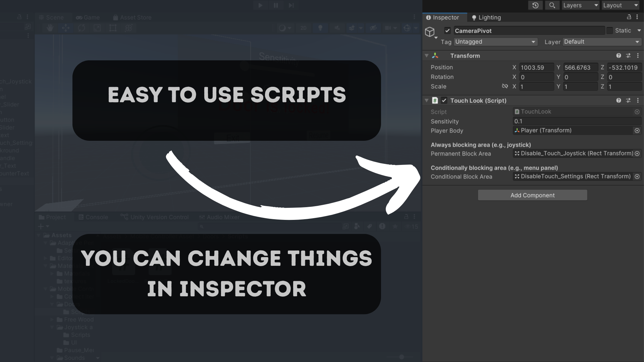Select the Free Wood folder
This screenshot has width=644, height=362.
point(75,320)
